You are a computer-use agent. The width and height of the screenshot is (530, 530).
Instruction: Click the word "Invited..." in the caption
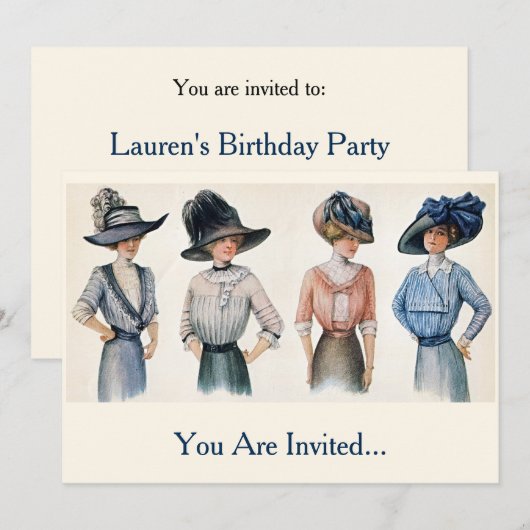click(x=336, y=444)
